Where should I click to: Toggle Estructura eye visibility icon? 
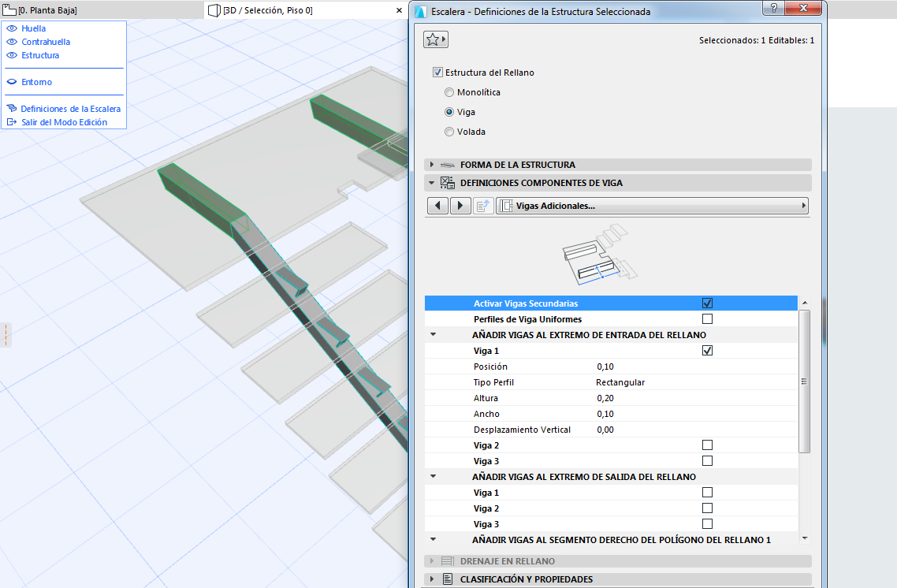pyautogui.click(x=12, y=55)
